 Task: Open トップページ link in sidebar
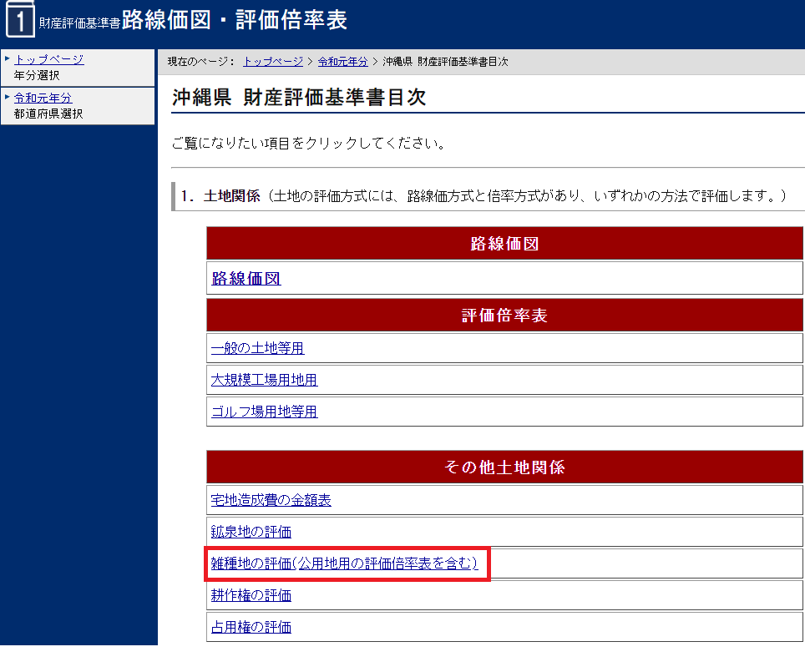[x=48, y=59]
